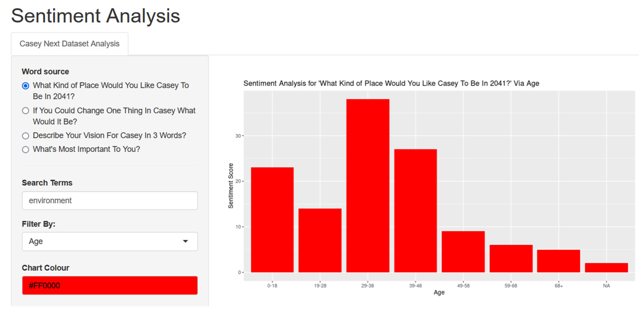Click the Sentiment Score axis label
The image size is (644, 312).
pyautogui.click(x=231, y=186)
